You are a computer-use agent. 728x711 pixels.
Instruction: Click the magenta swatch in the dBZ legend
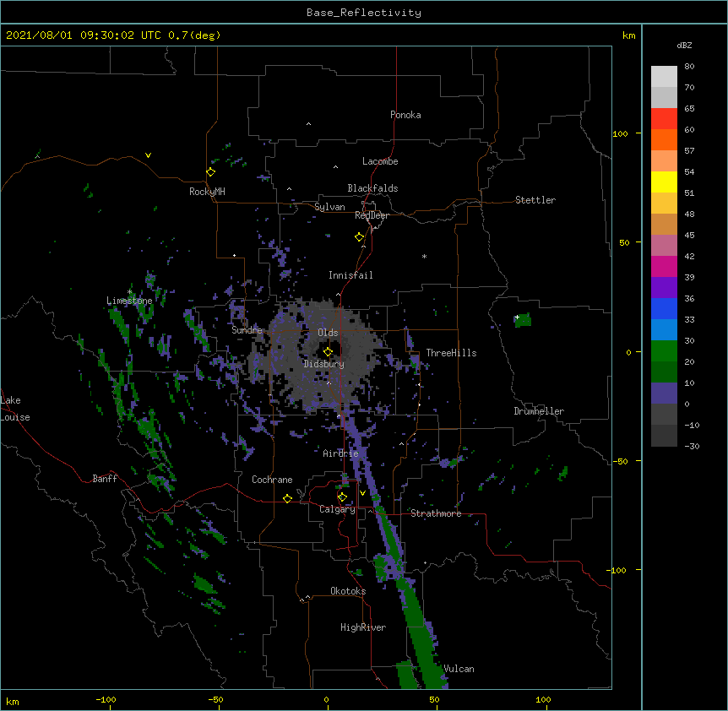[664, 266]
